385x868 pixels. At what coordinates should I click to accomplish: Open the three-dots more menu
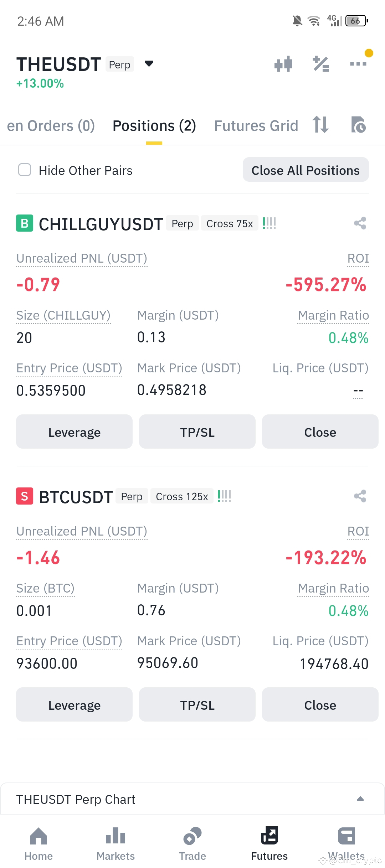coord(358,64)
